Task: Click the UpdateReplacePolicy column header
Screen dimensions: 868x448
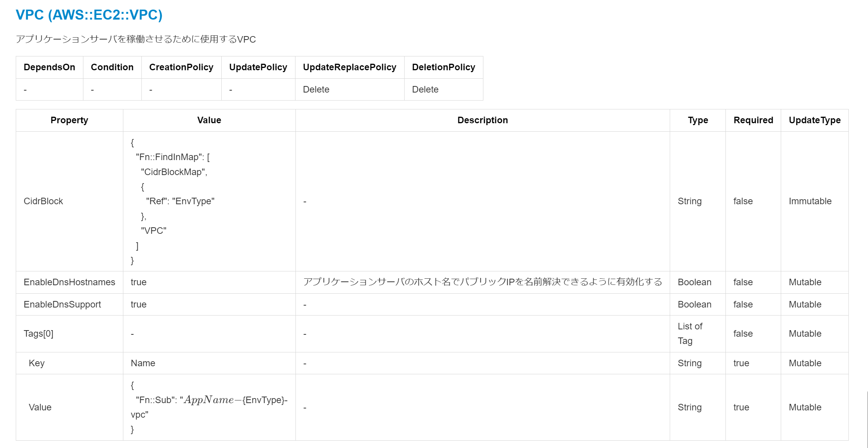Action: pos(350,67)
